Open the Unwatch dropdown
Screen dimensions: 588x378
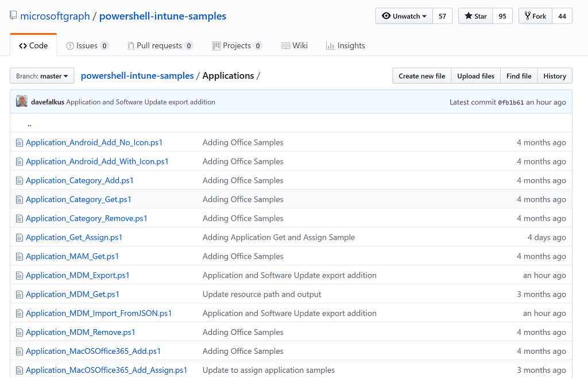click(x=404, y=16)
